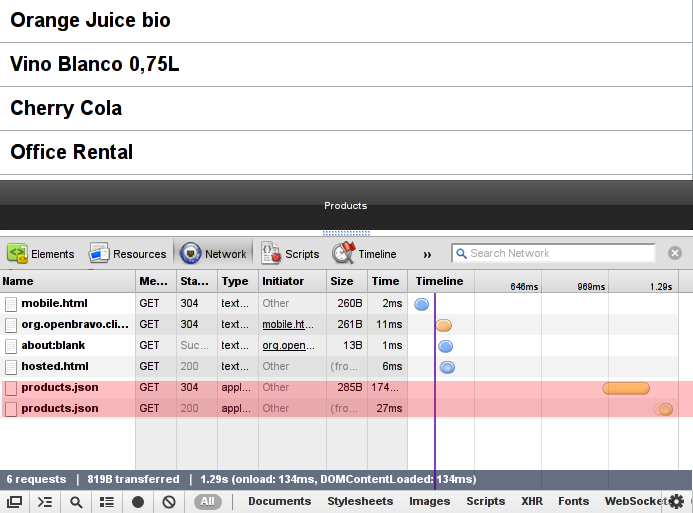Toggle small resource rows view
The width and height of the screenshot is (693, 513).
[x=107, y=502]
